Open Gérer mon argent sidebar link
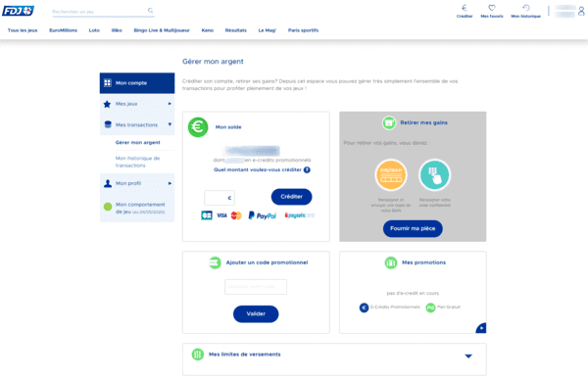The height and width of the screenshot is (379, 588). [x=137, y=142]
